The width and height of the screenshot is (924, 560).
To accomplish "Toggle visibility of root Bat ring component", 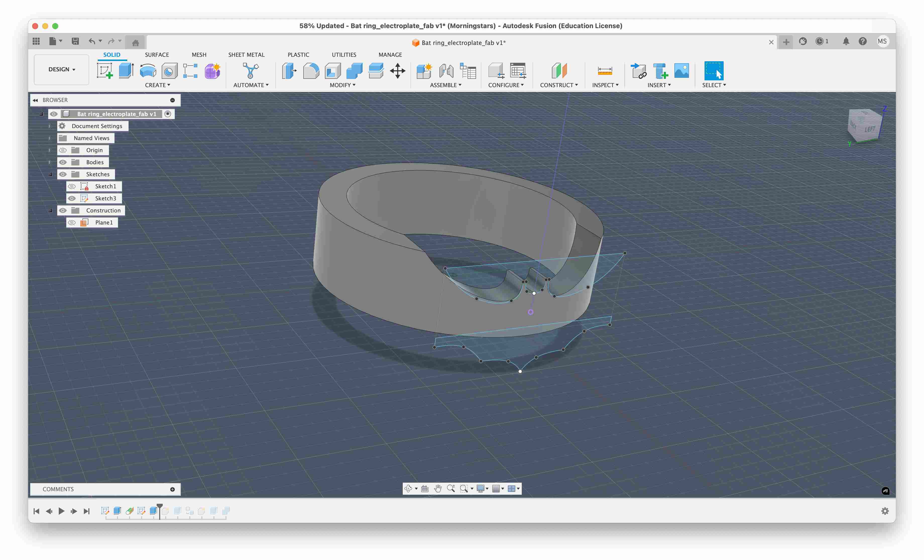I will pos(54,114).
